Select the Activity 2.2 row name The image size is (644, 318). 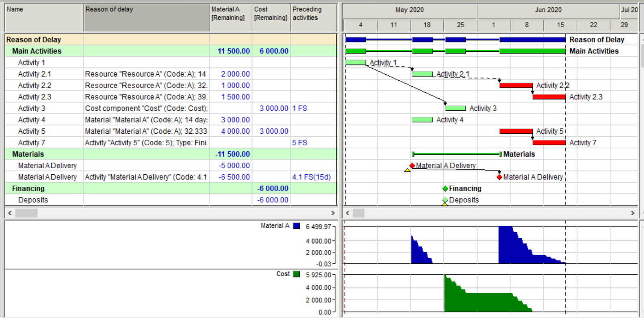[x=35, y=86]
